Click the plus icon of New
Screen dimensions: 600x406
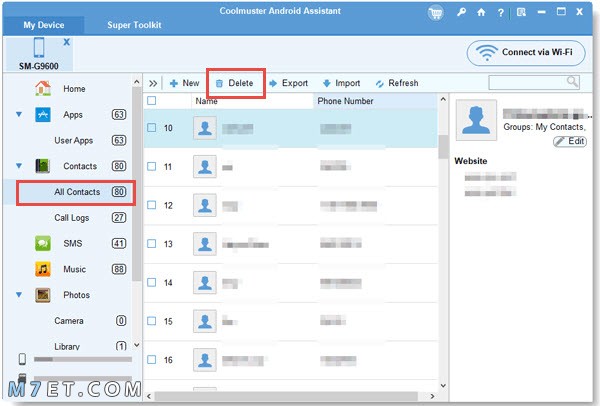coord(174,83)
